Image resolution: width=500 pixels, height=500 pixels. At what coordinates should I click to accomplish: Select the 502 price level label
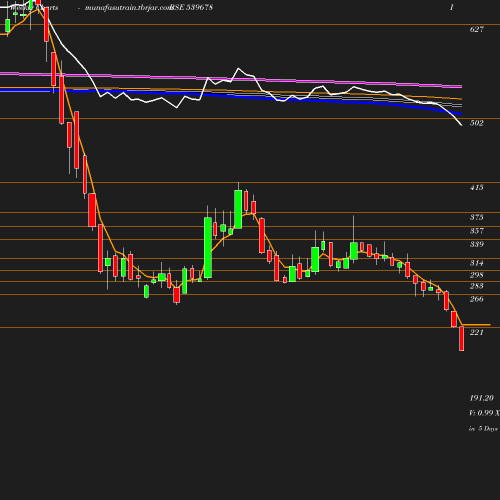(477, 123)
